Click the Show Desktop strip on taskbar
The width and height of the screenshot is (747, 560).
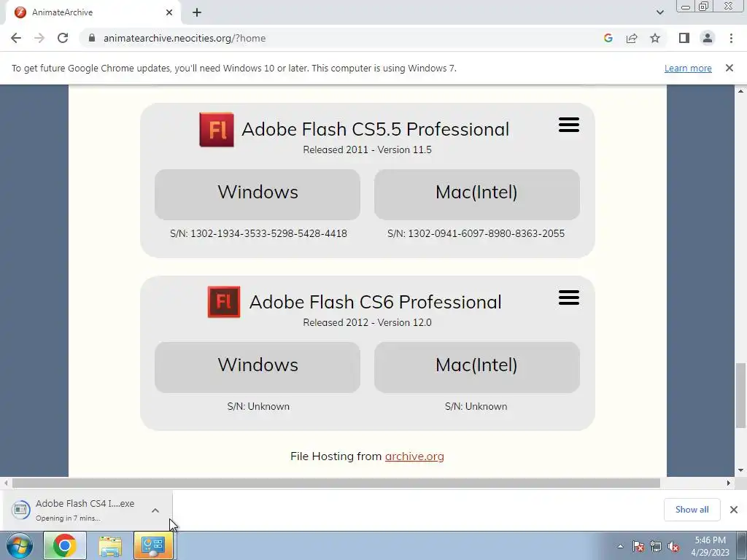click(x=742, y=545)
